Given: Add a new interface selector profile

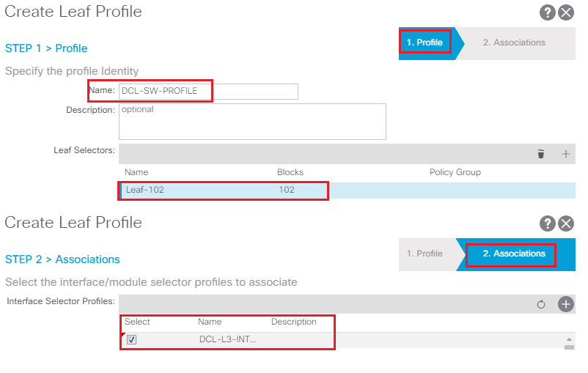Looking at the screenshot, I should tap(566, 304).
